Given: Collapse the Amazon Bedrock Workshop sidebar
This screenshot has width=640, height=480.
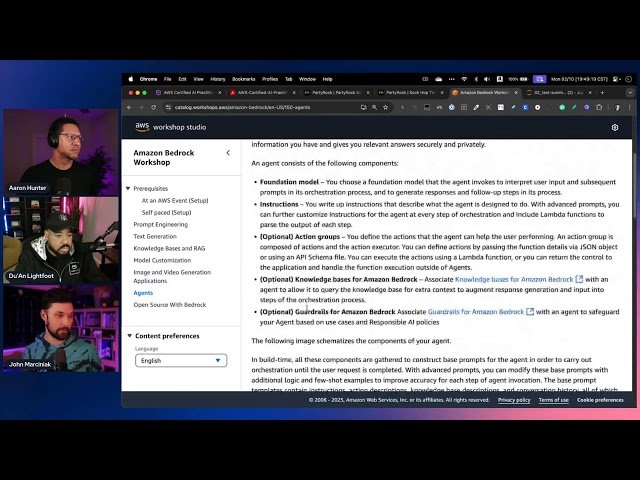Looking at the screenshot, I should (228, 153).
